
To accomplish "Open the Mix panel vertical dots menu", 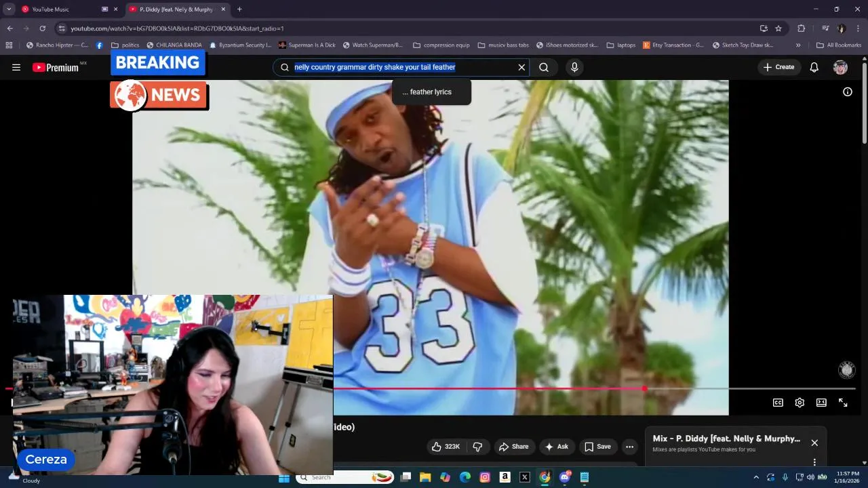I will (x=814, y=462).
